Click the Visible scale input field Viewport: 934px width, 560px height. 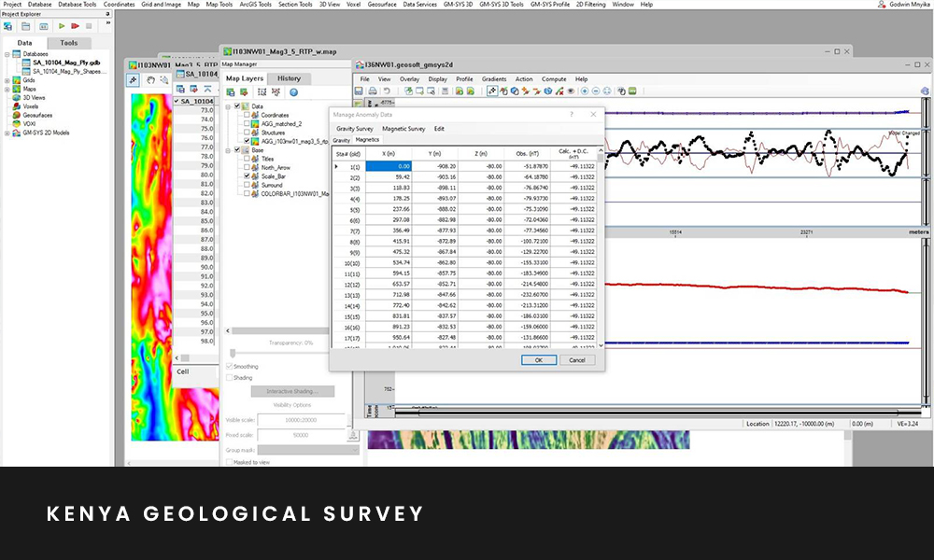pos(301,420)
